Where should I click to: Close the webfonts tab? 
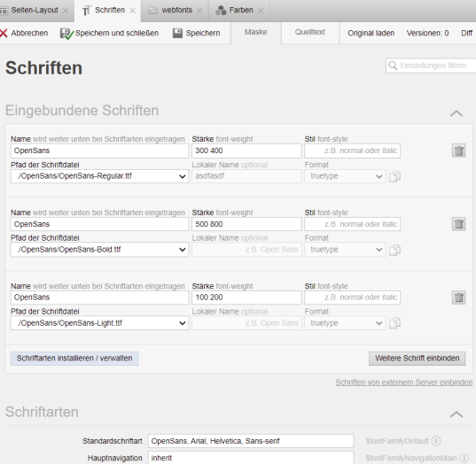click(x=199, y=11)
